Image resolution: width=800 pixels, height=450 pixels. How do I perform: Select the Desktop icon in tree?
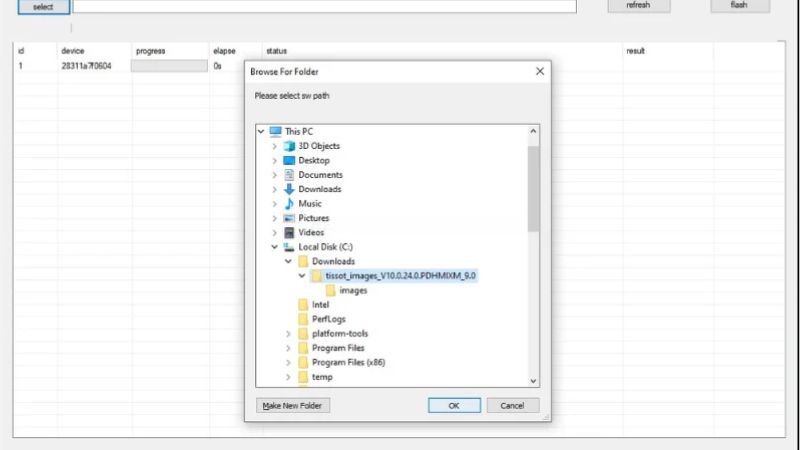[x=289, y=160]
